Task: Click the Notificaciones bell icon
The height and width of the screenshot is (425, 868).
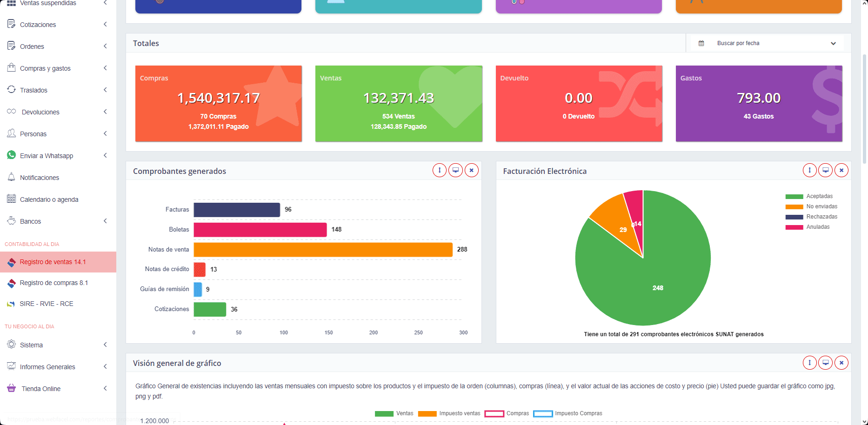Action: click(x=12, y=177)
